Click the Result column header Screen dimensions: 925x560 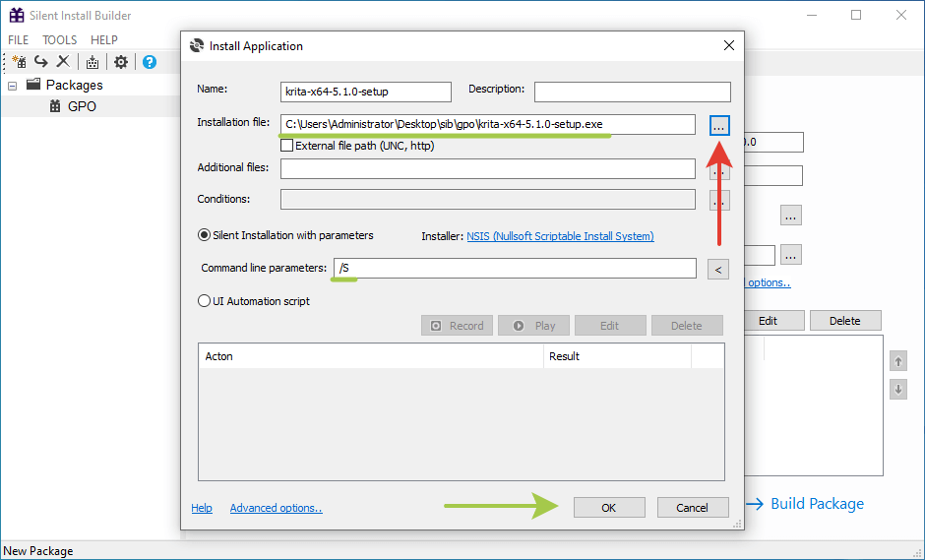pyautogui.click(x=617, y=356)
